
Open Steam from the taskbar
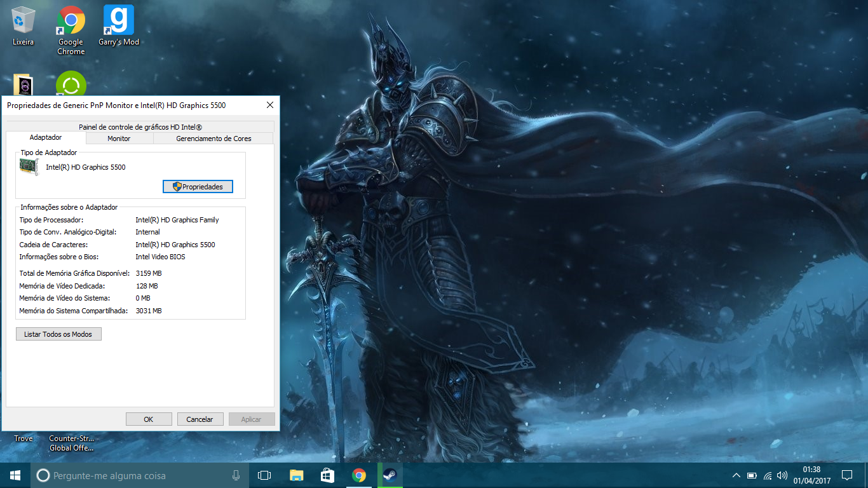tap(390, 475)
